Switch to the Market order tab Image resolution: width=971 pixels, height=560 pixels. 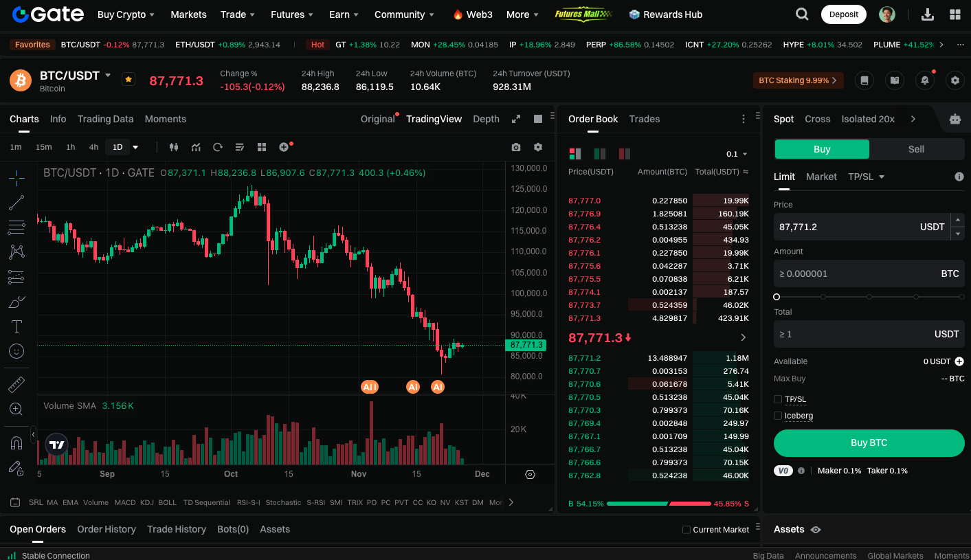(x=821, y=177)
